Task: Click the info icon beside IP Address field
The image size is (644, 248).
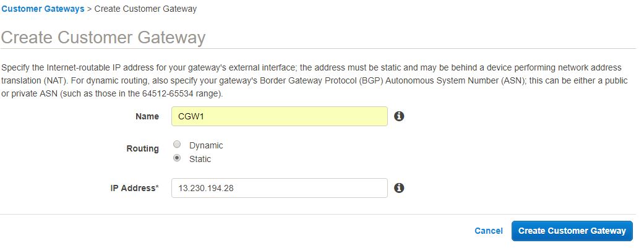Action: [399, 188]
